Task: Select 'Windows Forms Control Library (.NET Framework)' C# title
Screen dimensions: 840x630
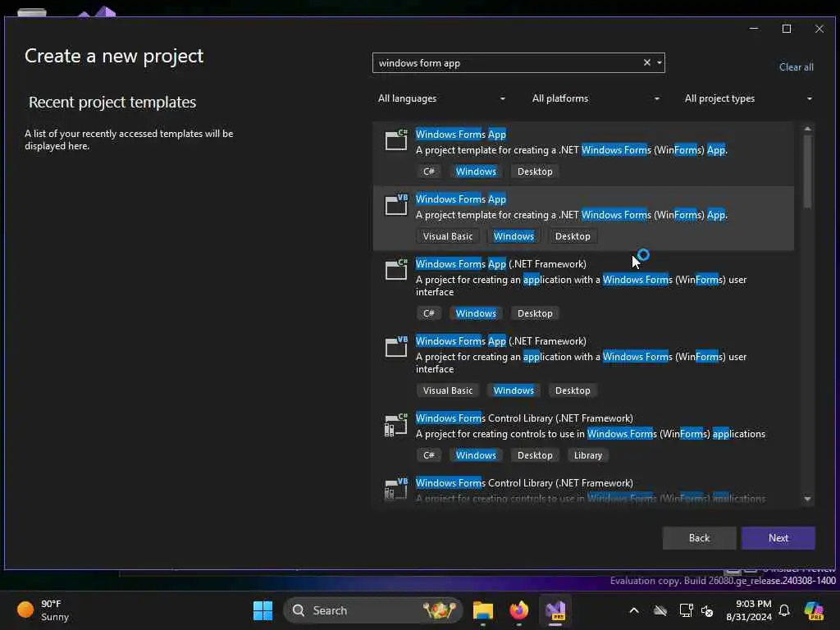Action: click(x=524, y=418)
